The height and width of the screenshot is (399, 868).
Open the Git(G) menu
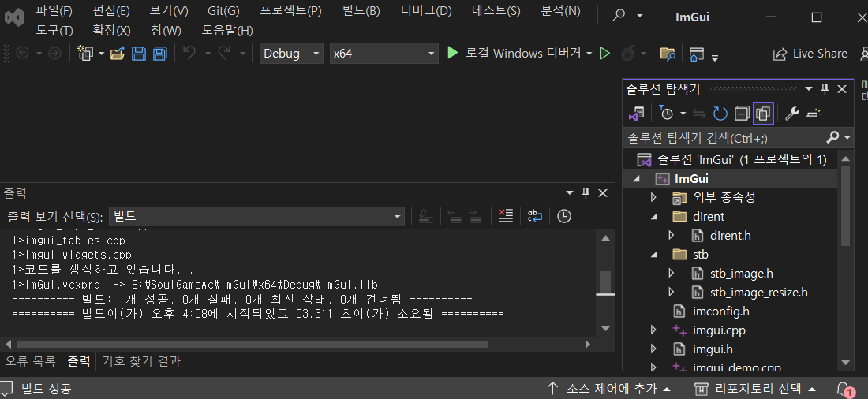[223, 10]
